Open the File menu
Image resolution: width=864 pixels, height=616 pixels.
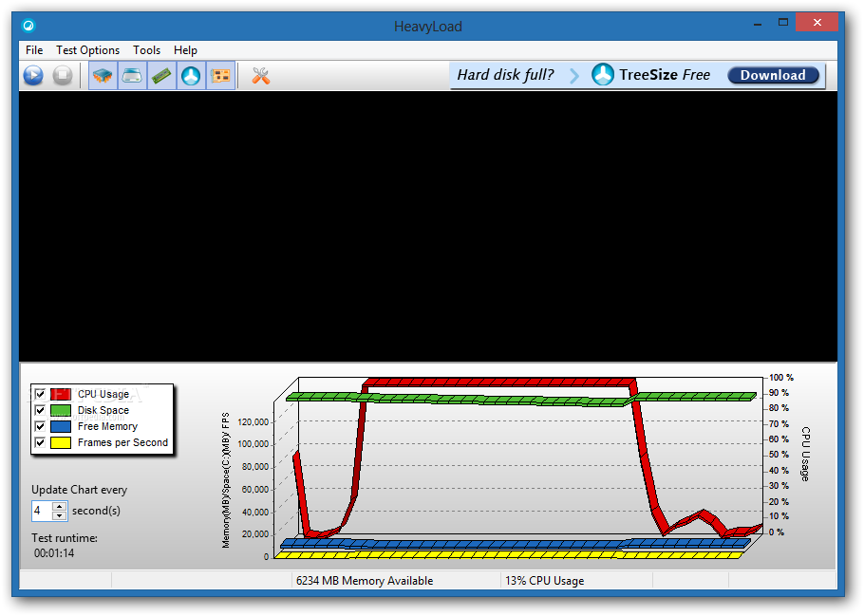click(34, 50)
